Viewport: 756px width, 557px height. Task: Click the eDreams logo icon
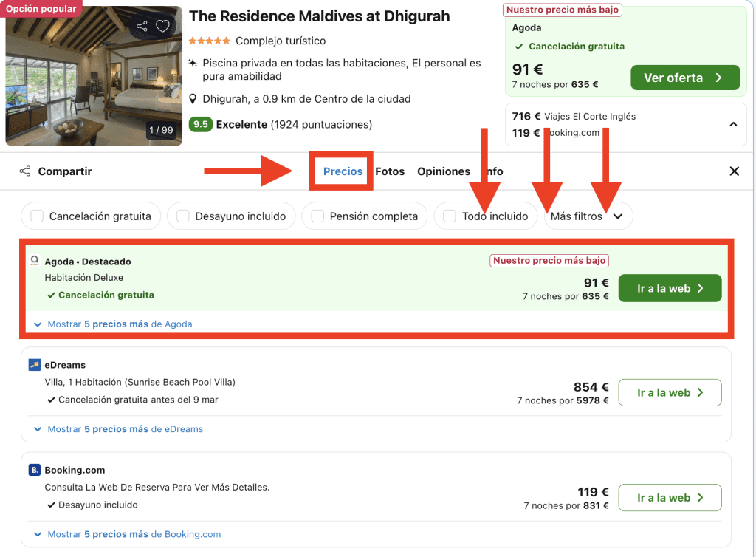[x=35, y=365]
